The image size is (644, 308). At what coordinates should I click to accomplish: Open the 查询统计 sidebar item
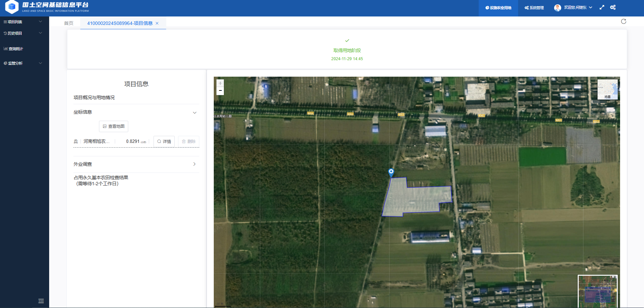pyautogui.click(x=15, y=49)
